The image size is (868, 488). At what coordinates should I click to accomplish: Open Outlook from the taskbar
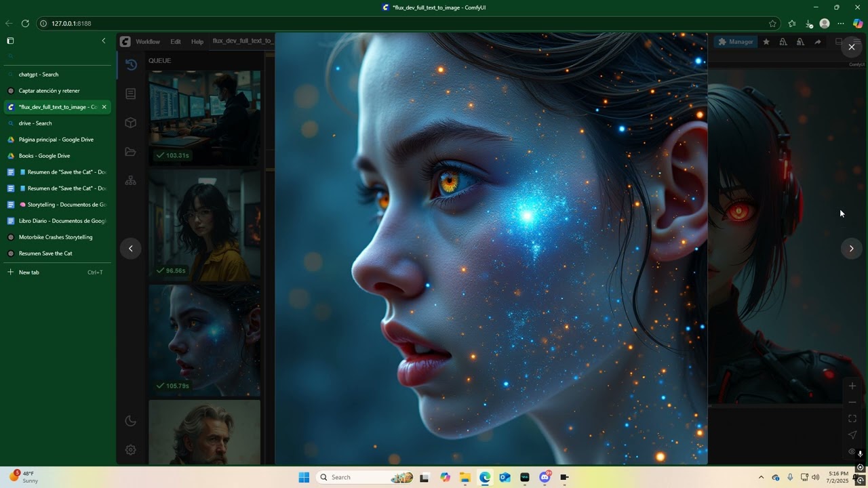[505, 477]
